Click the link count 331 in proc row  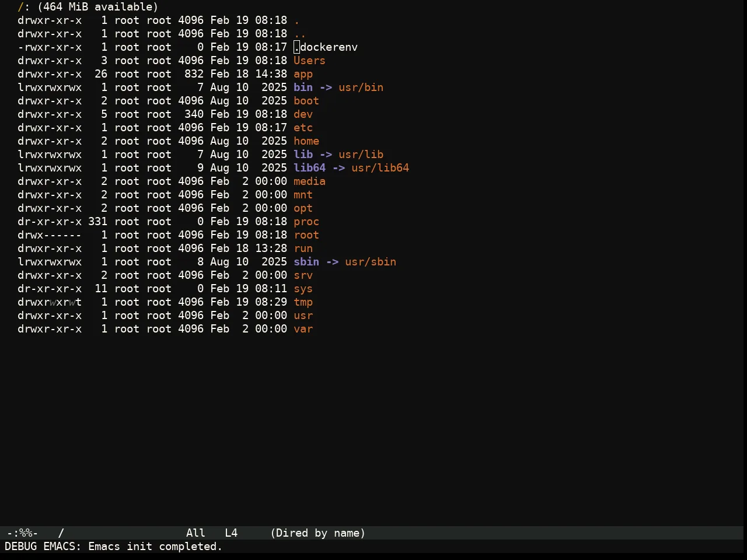97,222
